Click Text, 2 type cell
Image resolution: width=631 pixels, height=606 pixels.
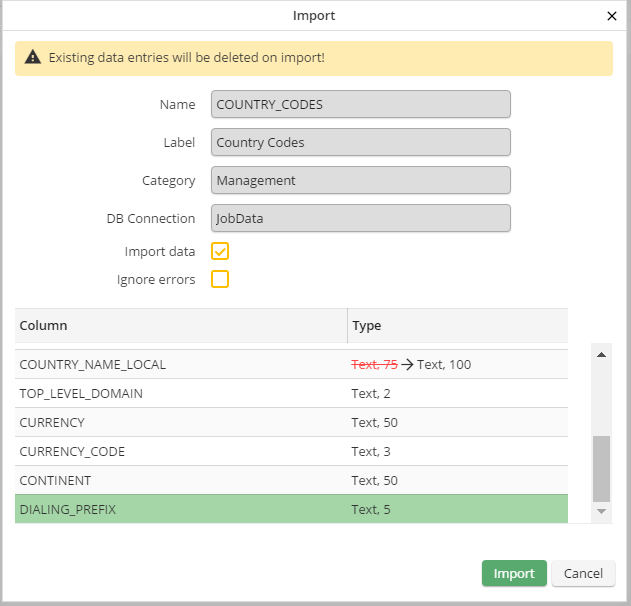[371, 394]
